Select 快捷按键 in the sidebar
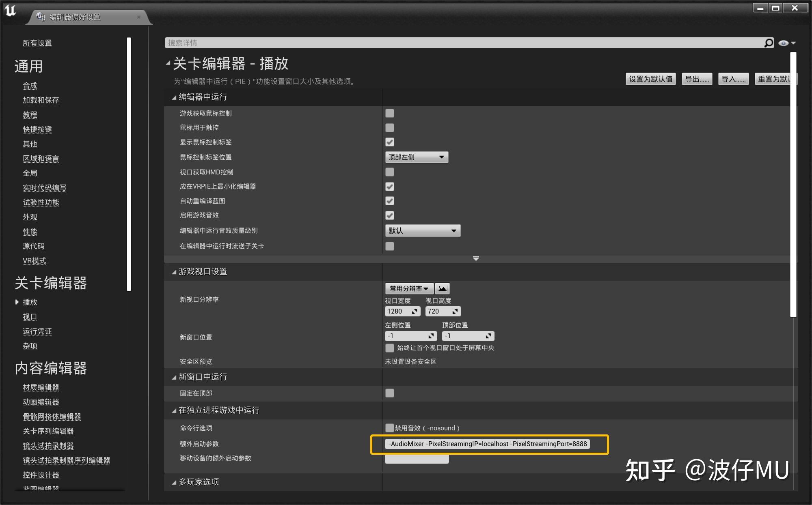Image resolution: width=812 pixels, height=505 pixels. click(37, 129)
